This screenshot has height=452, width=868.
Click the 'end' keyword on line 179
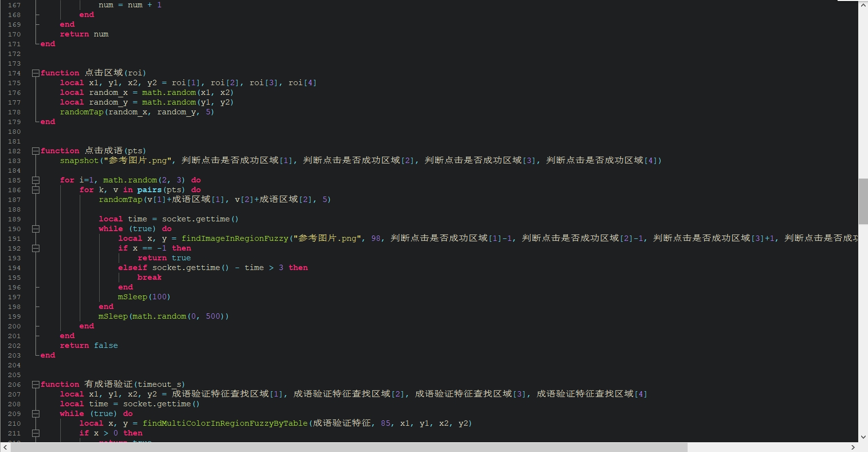point(48,122)
